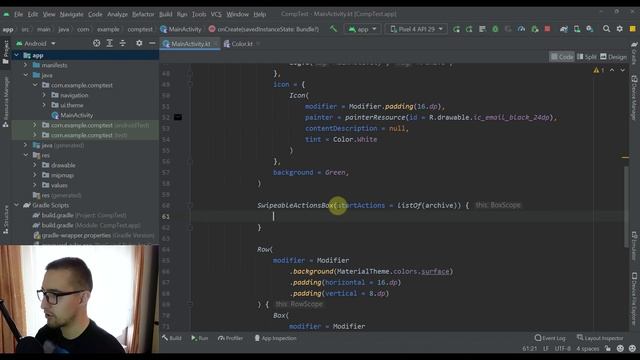Expand the navigation package
This screenshot has width=640, height=360.
coord(44,95)
